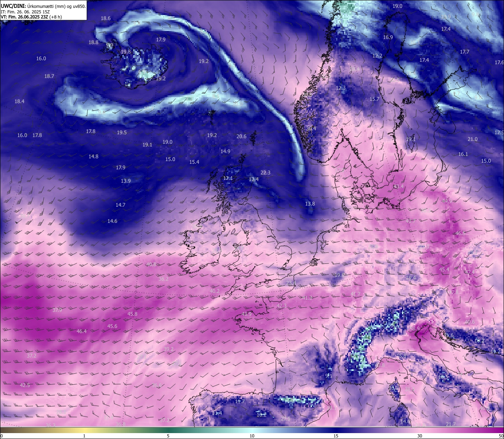This screenshot has width=504, height=439.
Task: Click the 'UWC/DINI: Úrkomumætti (mm) og uv850.' title
Action: click(43, 6)
